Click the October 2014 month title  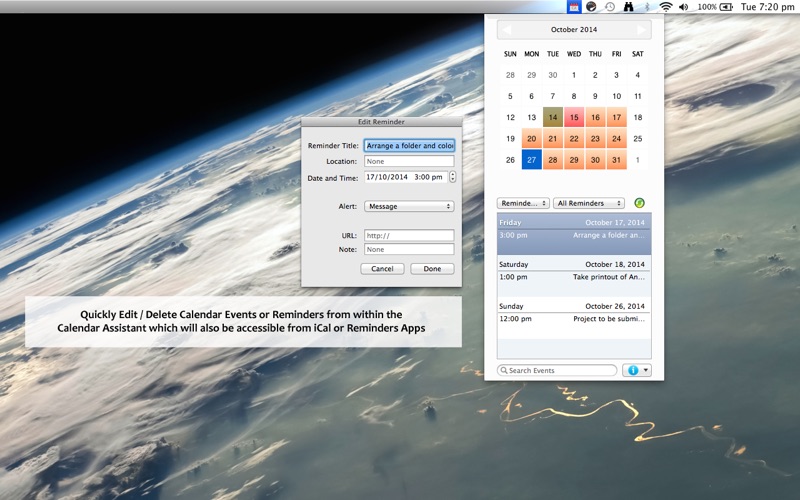coord(574,30)
